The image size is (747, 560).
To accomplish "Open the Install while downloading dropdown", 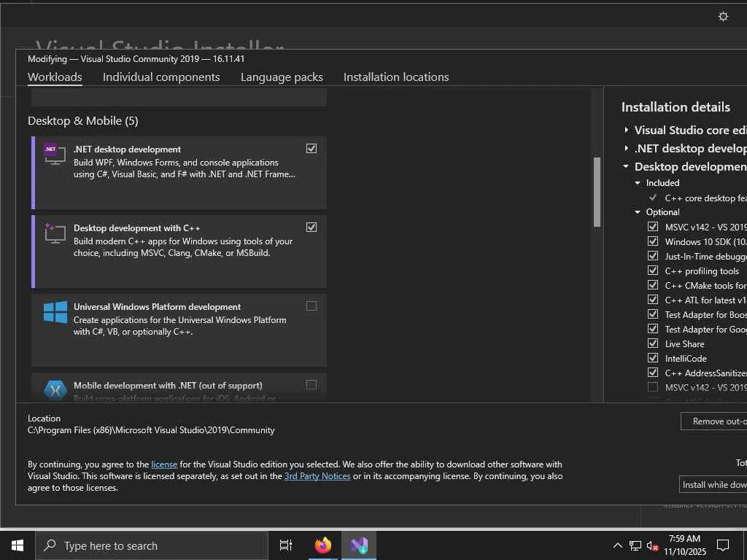I will tap(713, 485).
